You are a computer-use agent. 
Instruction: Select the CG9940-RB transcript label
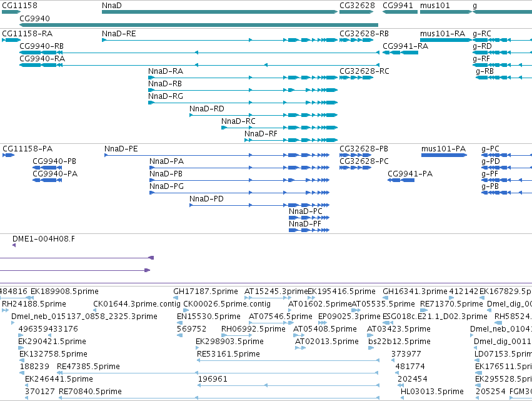(41, 46)
